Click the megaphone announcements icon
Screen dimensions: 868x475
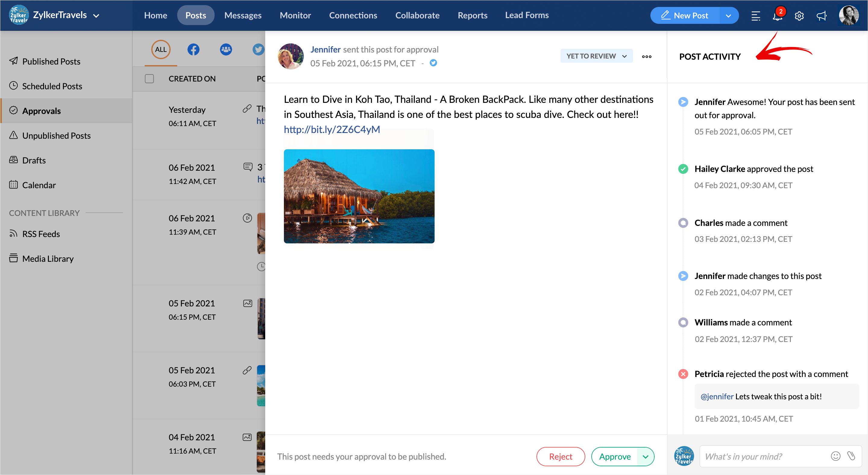(821, 16)
